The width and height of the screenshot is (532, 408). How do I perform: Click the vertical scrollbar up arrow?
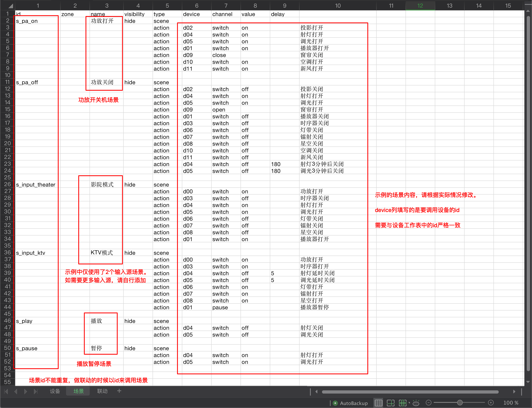pyautogui.click(x=528, y=11)
